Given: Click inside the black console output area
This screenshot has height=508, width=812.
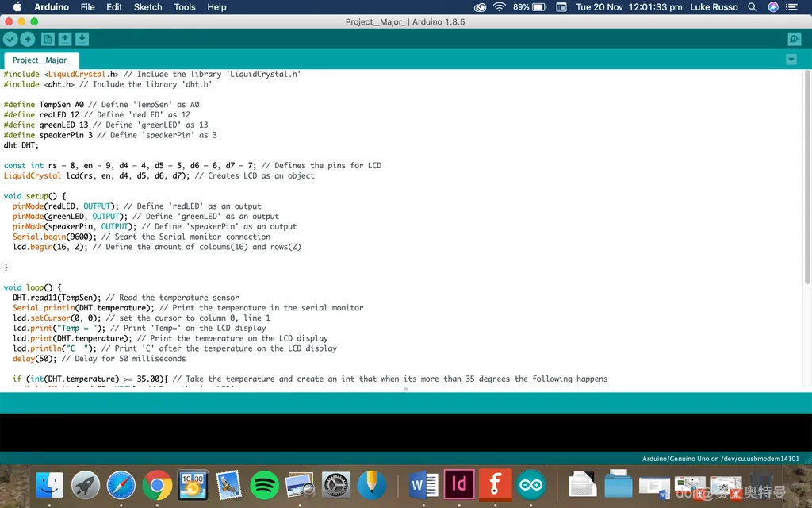Looking at the screenshot, I should click(x=406, y=433).
